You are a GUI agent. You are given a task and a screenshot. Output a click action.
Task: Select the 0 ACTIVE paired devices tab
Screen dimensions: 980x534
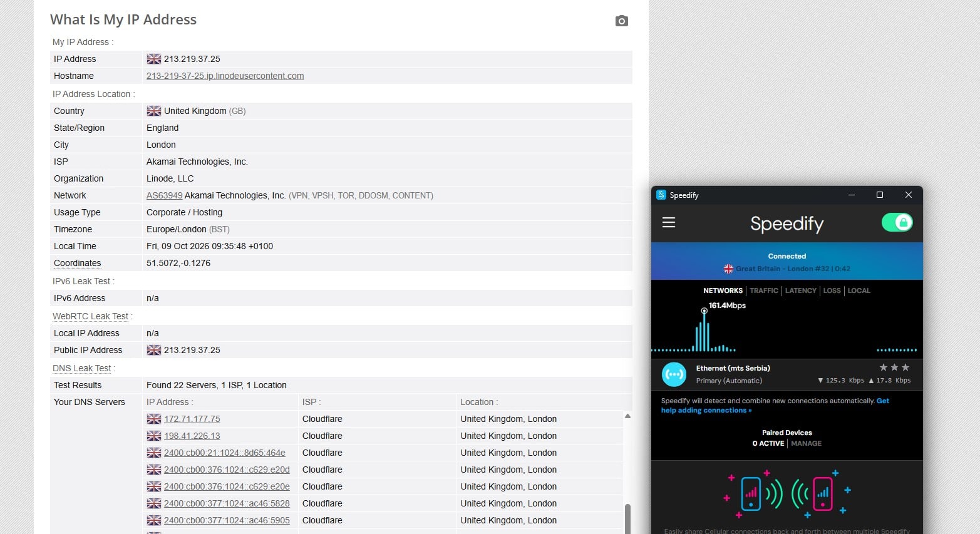click(768, 443)
